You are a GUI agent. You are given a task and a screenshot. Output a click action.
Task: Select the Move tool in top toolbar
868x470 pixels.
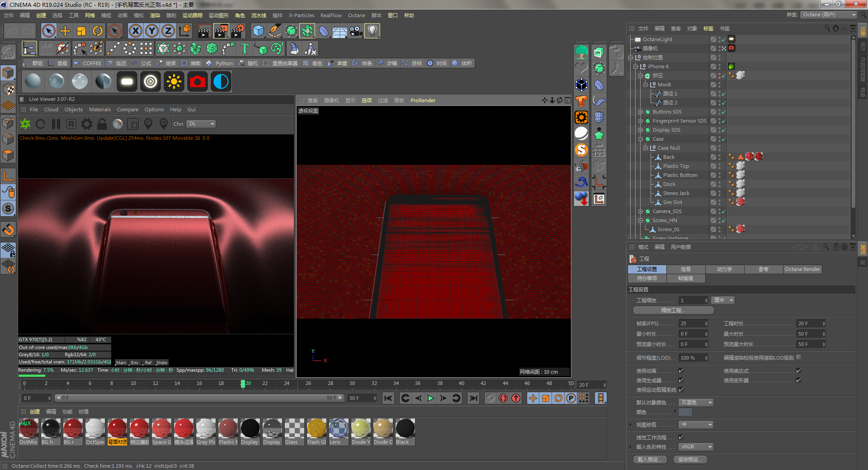pos(65,31)
